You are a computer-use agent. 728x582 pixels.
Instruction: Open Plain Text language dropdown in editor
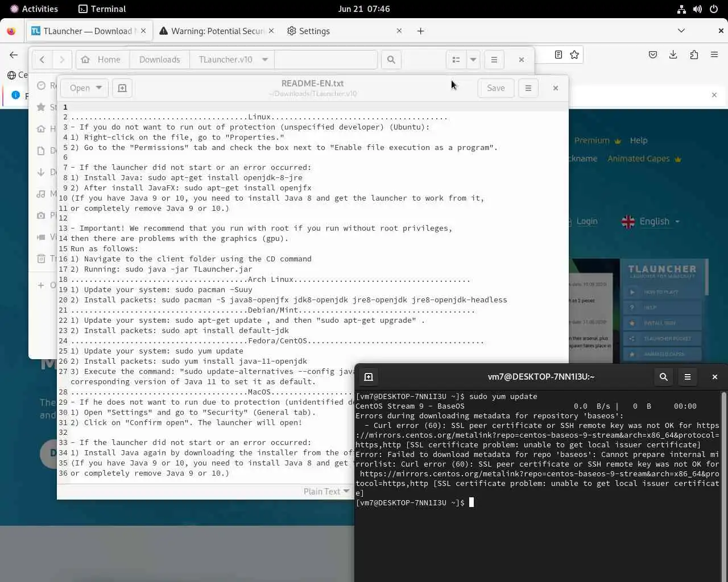[x=326, y=491]
